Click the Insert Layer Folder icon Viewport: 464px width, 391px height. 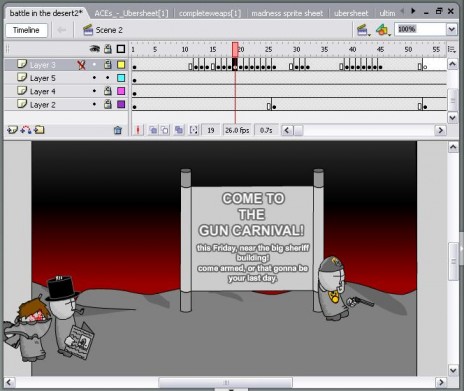pyautogui.click(x=39, y=130)
